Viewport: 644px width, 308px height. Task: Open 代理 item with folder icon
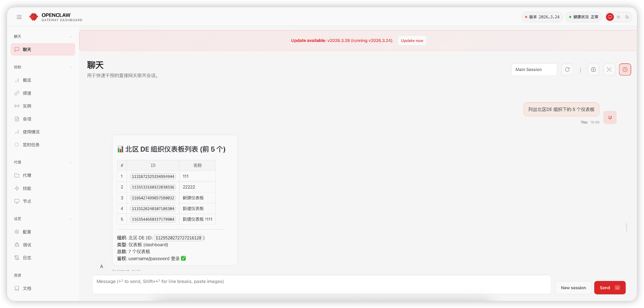[43, 176]
